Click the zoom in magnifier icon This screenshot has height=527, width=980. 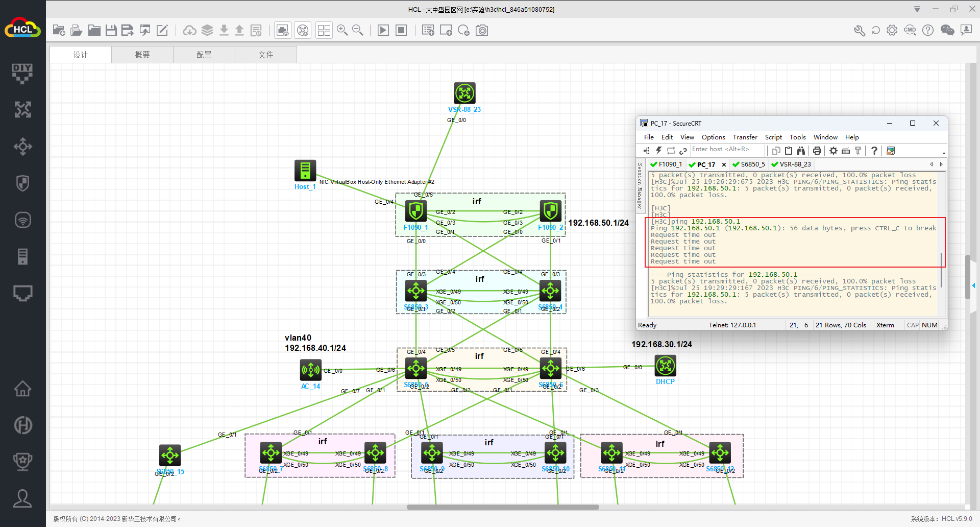coord(342,31)
